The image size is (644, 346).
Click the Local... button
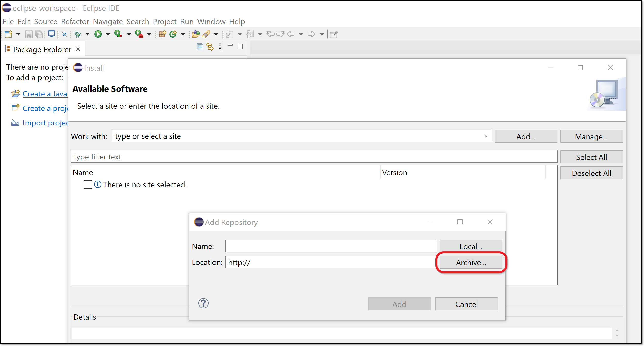(x=471, y=246)
